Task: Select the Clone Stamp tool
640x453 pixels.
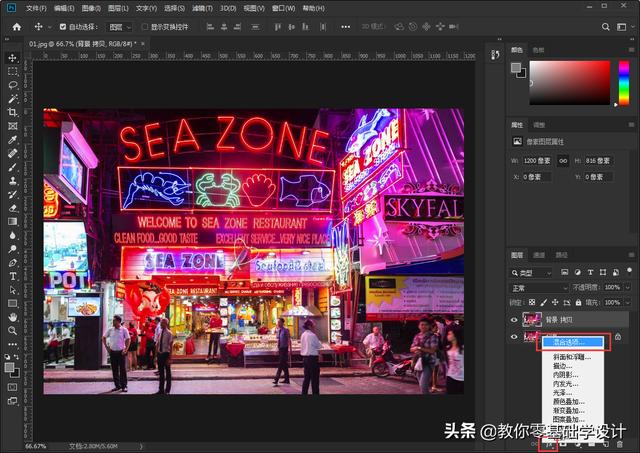Action: 12,181
